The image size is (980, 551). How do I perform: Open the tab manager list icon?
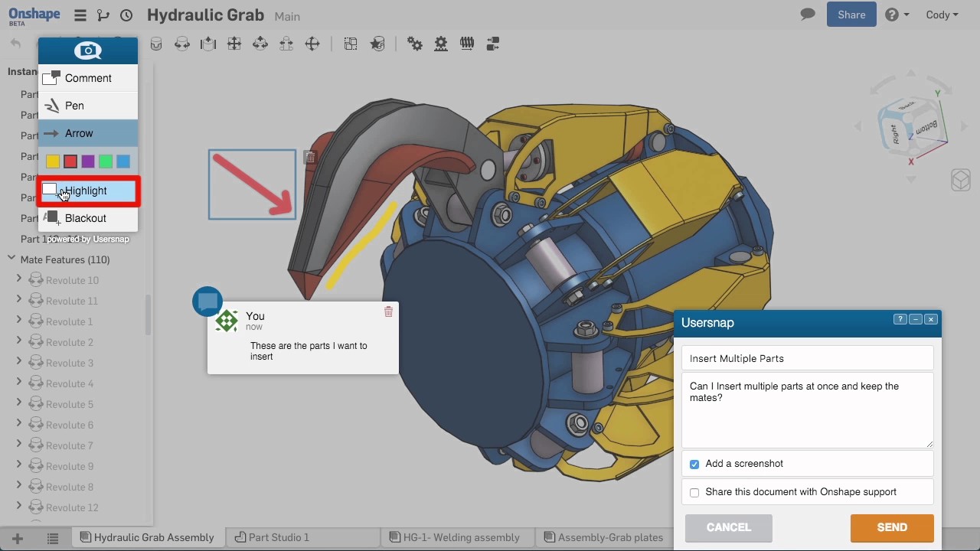[53, 538]
